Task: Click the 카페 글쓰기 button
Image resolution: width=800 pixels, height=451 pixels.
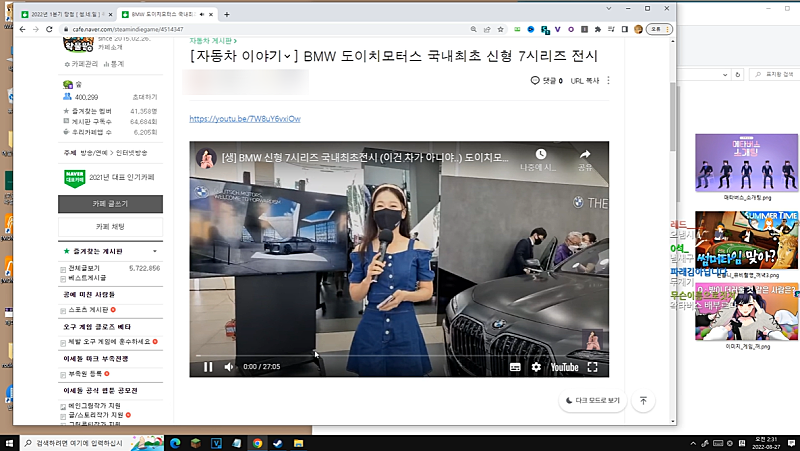Action: pos(110,204)
